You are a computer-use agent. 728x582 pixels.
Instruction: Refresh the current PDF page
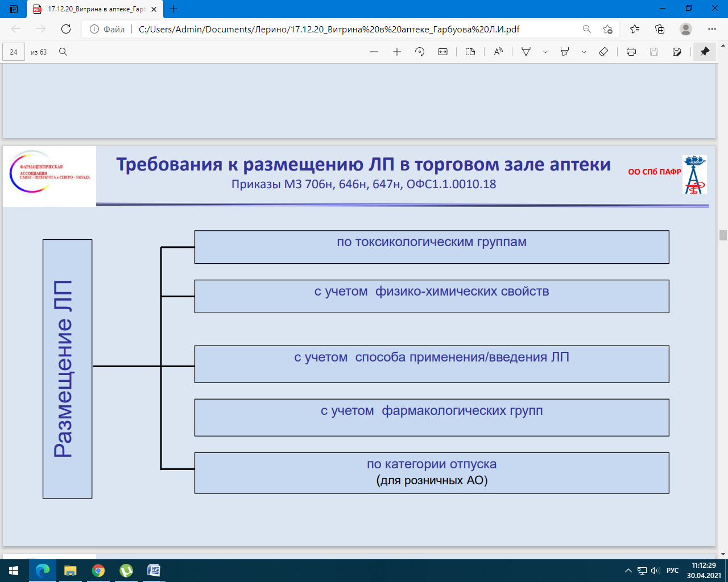[x=66, y=29]
